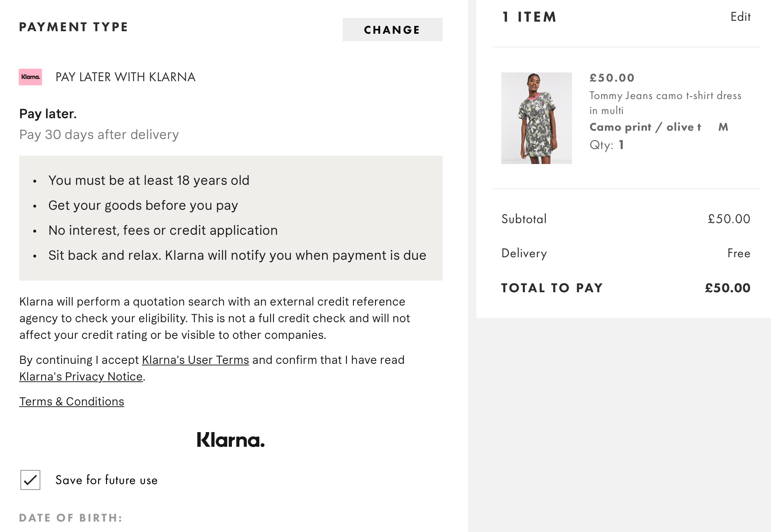Screen dimensions: 771x532
Task: Open Klarna's Privacy Notice
Action: tap(80, 376)
